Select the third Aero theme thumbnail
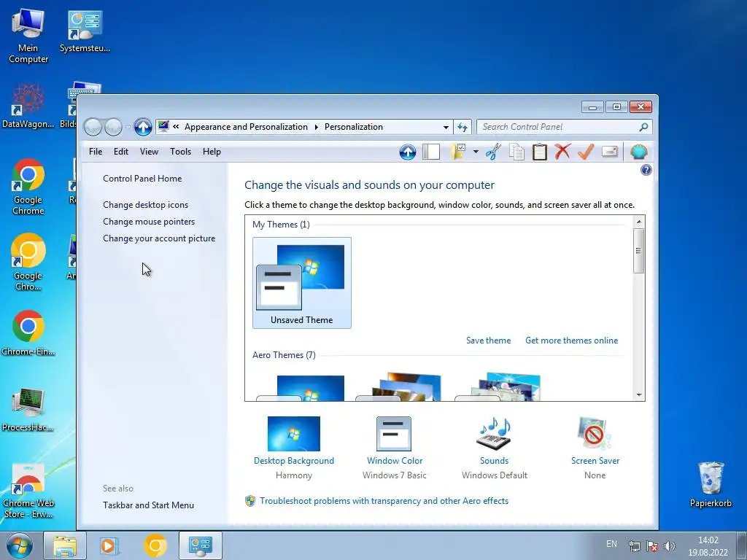 click(499, 386)
